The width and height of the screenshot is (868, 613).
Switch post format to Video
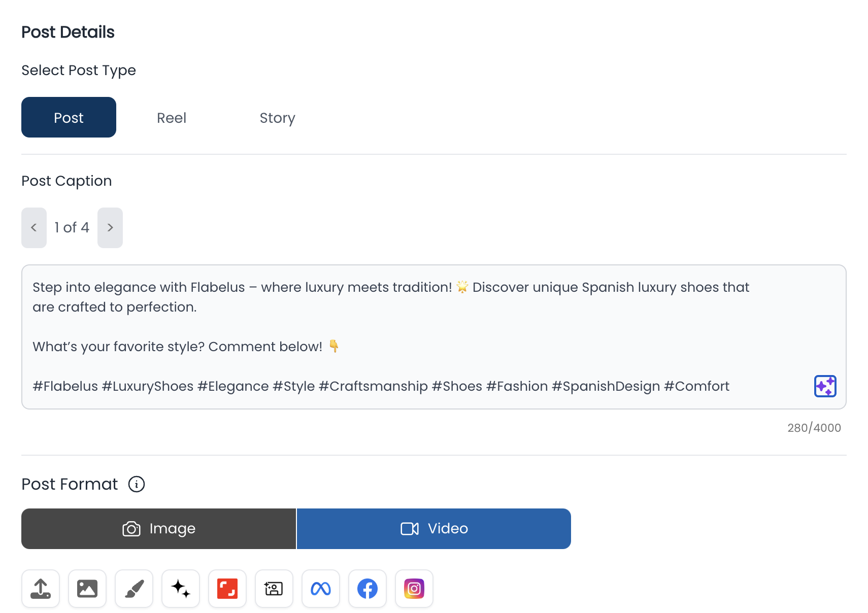pyautogui.click(x=434, y=529)
